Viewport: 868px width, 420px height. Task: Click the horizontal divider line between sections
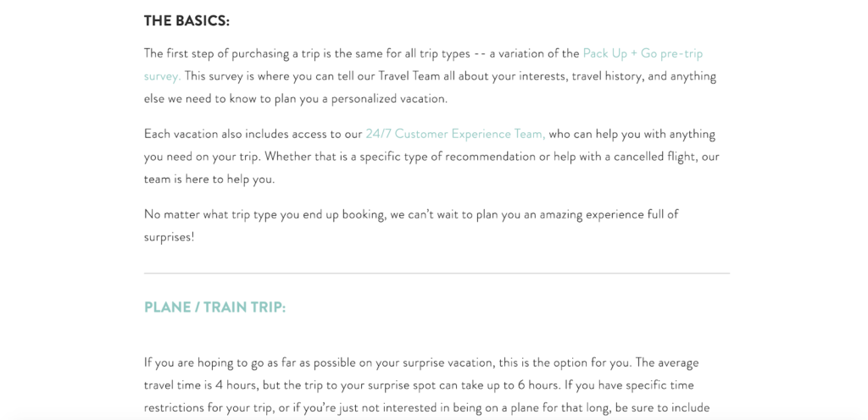pyautogui.click(x=437, y=274)
